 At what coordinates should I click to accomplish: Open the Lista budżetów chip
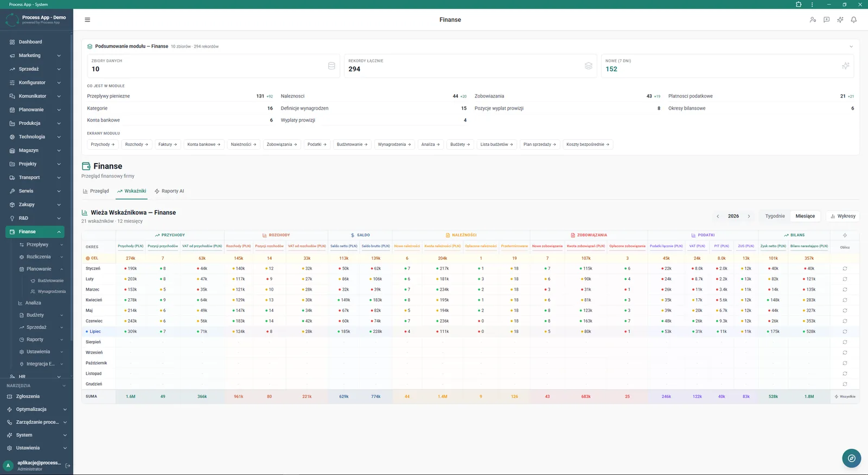[496, 144]
